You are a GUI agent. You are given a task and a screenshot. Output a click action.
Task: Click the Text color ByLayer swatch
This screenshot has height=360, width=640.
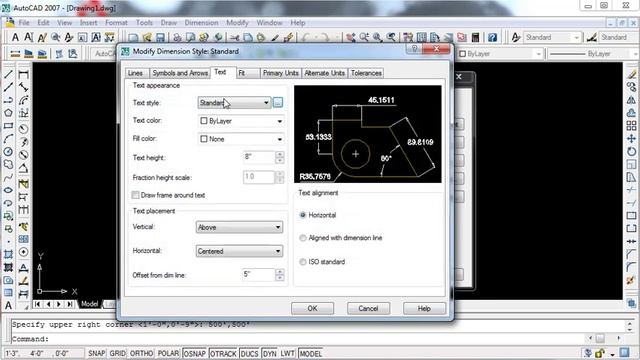point(204,121)
